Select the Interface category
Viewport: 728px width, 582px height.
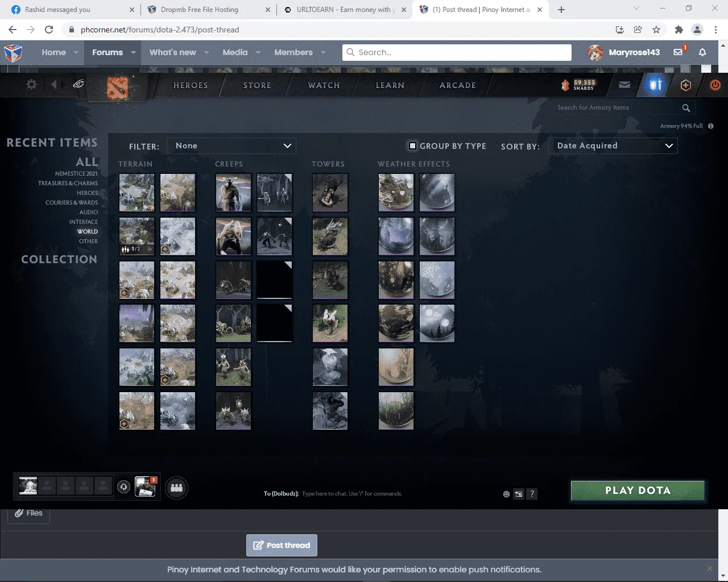click(x=84, y=222)
